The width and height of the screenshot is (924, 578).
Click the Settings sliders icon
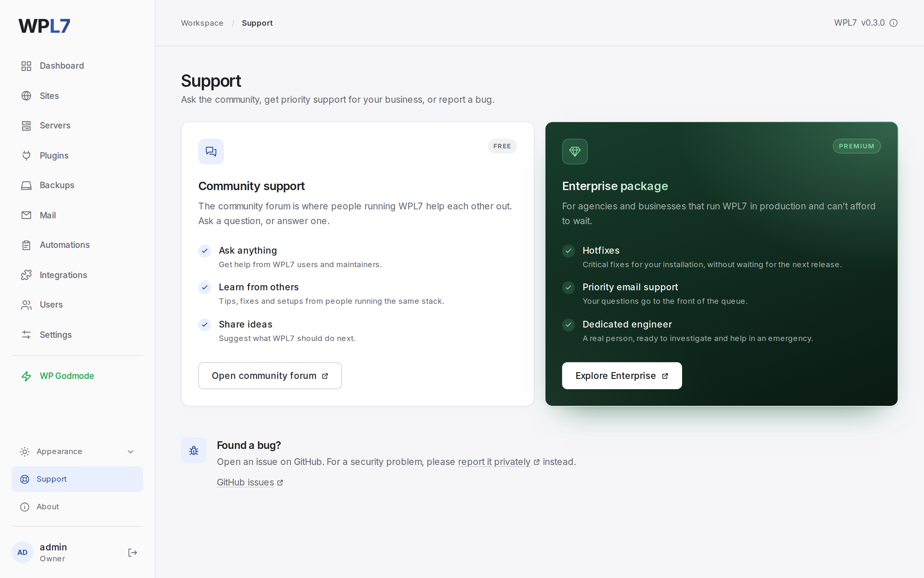click(x=26, y=335)
